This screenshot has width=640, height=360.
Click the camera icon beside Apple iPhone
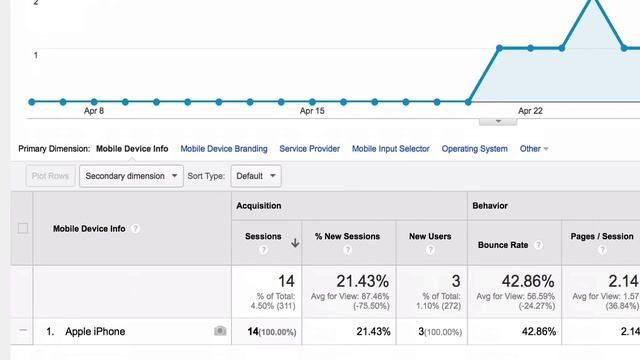tap(220, 331)
